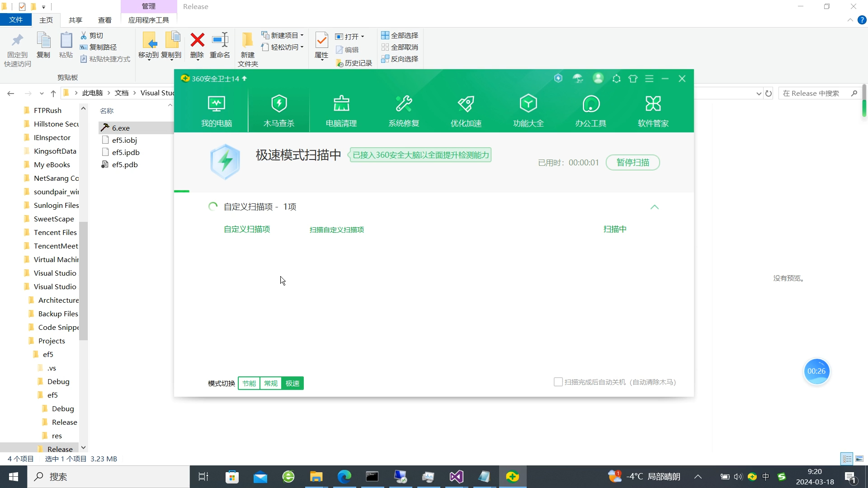
Task: Click 属性 properties icon in ribbon
Action: coord(321,45)
